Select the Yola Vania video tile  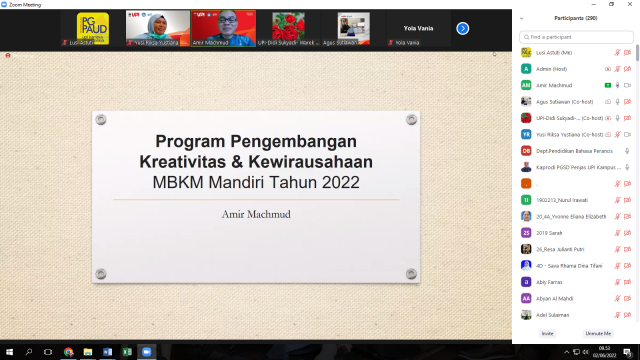coord(419,29)
